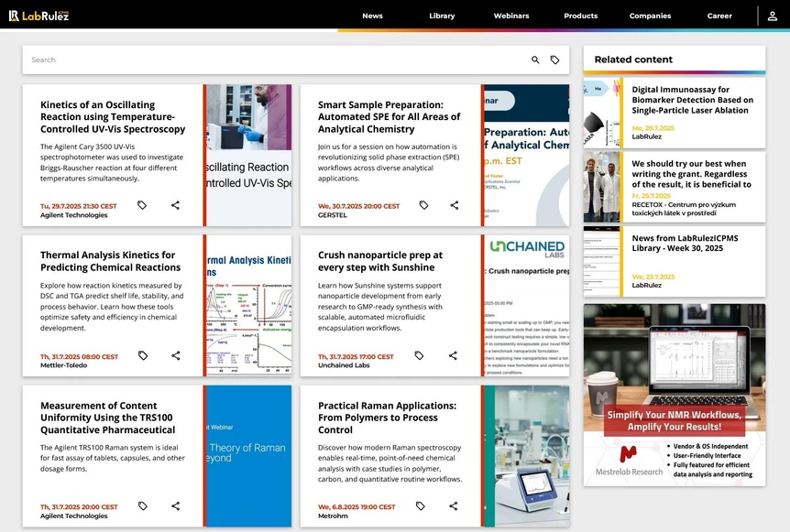790x532 pixels.
Task: Open Thermal Analysis Kinetics webinar title
Action: tap(110, 261)
